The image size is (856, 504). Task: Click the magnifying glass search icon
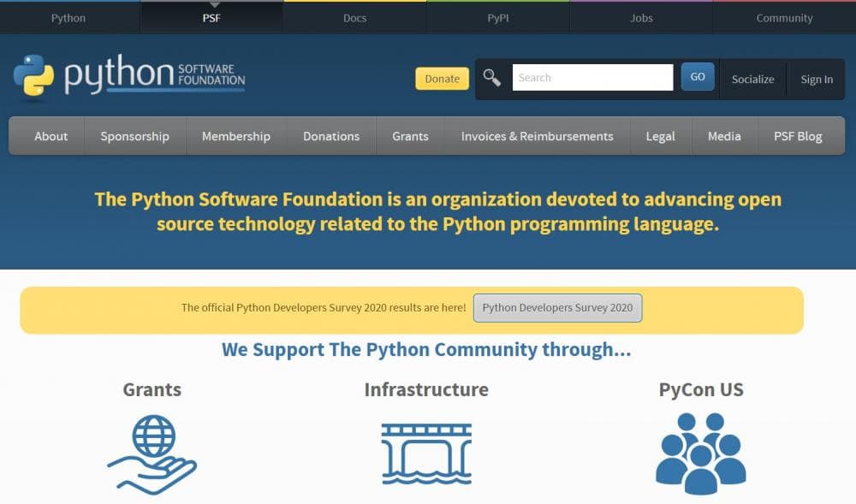pyautogui.click(x=491, y=78)
